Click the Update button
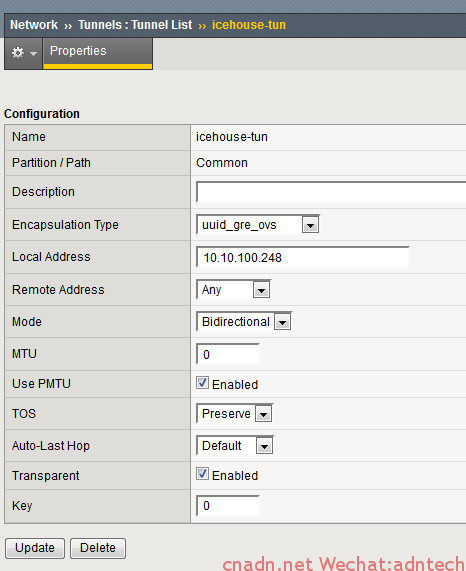Screen dimensions: 466x571 pyautogui.click(x=35, y=548)
